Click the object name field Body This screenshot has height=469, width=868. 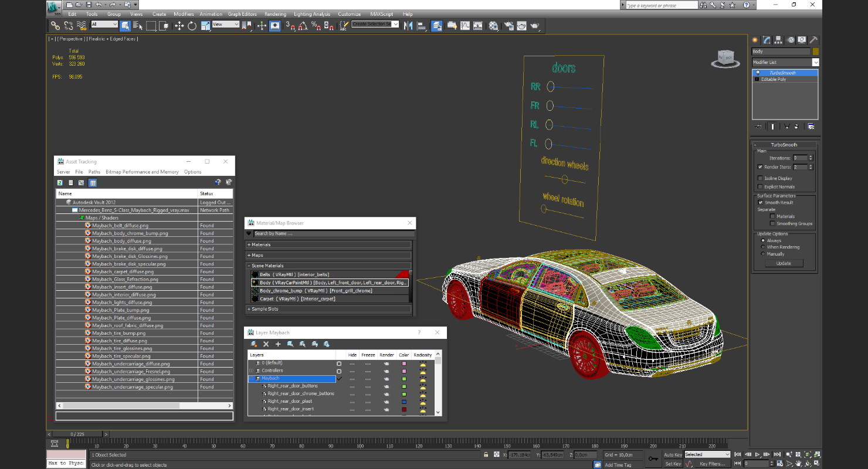pos(781,52)
